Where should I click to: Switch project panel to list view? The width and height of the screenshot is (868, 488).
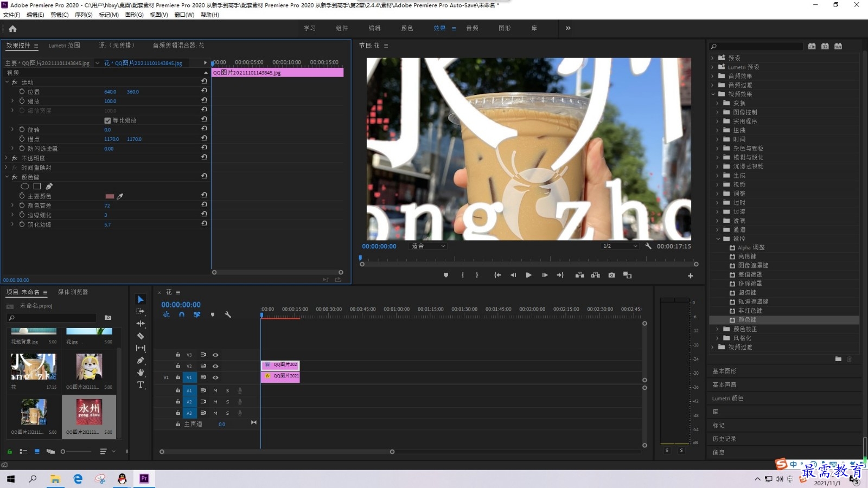point(23,451)
